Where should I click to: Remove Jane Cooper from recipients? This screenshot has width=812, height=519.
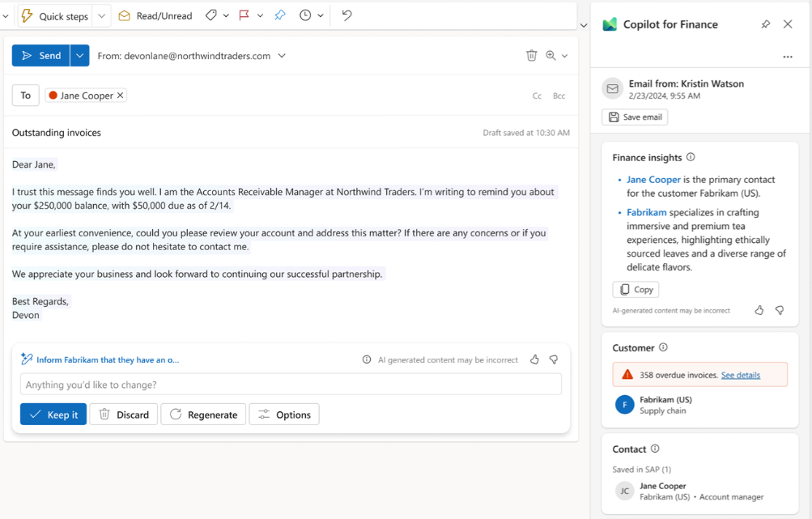point(120,96)
